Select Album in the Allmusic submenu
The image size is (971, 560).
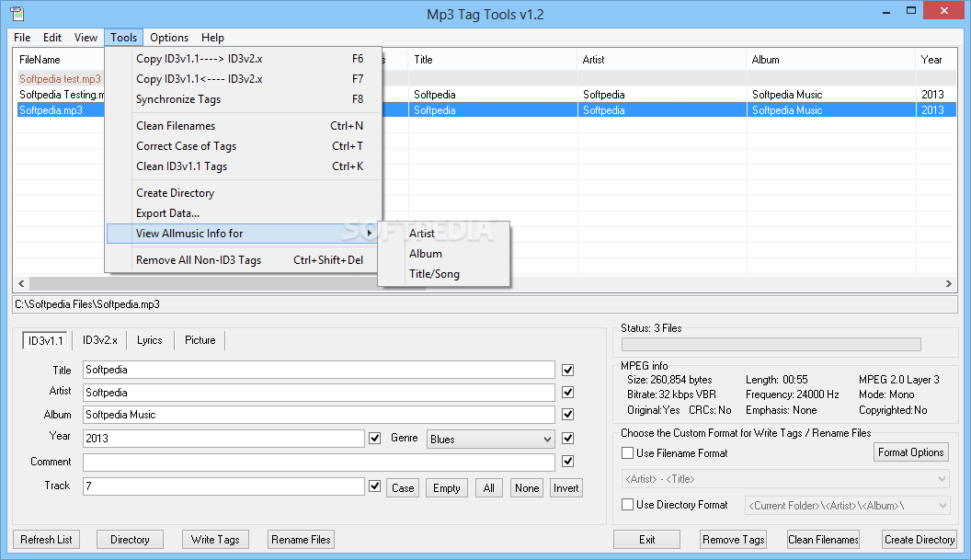(x=443, y=254)
